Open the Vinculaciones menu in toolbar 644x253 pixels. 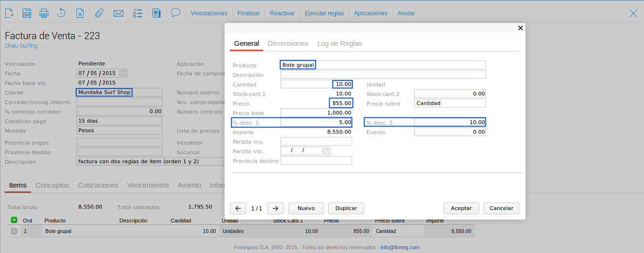[x=209, y=13]
